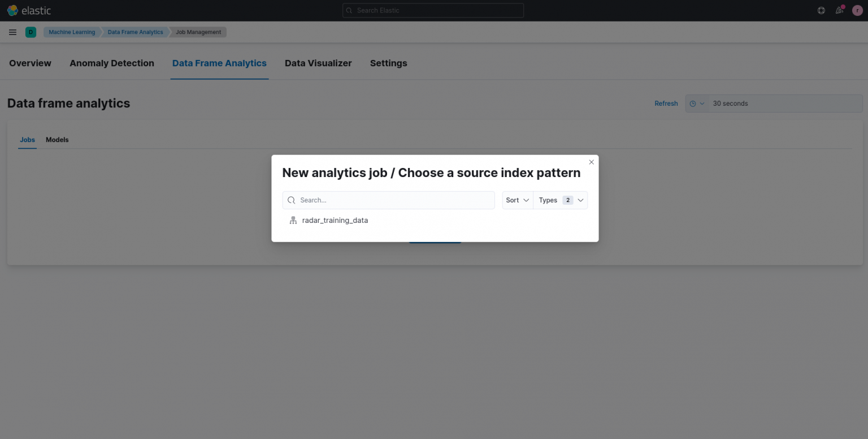This screenshot has height=439, width=868.
Task: Open the Types filter dropdown
Action: tap(560, 200)
